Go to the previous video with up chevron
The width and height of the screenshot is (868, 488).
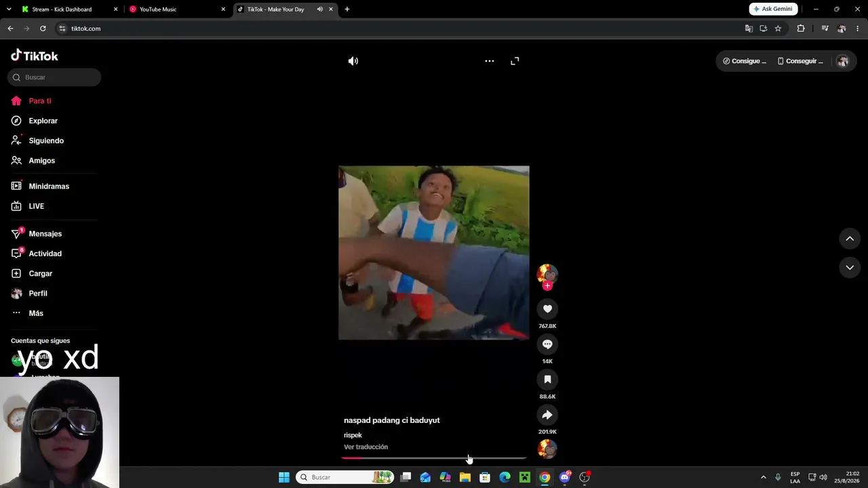pos(850,239)
